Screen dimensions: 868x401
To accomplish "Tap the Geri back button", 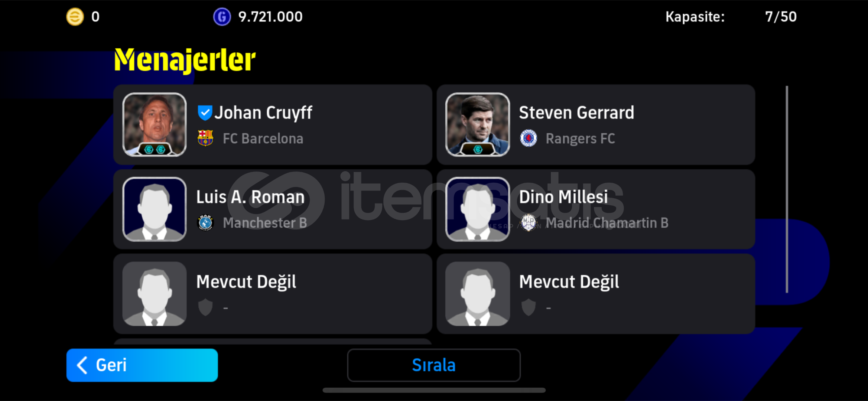I will [142, 365].
